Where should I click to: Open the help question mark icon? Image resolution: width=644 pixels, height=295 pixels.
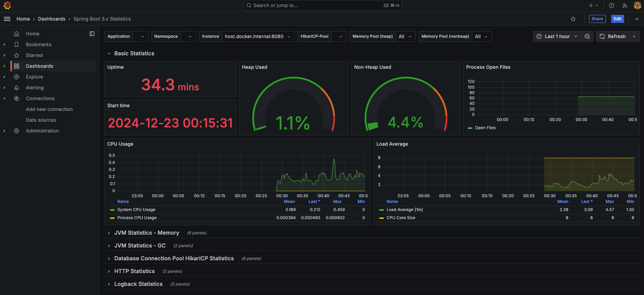coord(612,5)
